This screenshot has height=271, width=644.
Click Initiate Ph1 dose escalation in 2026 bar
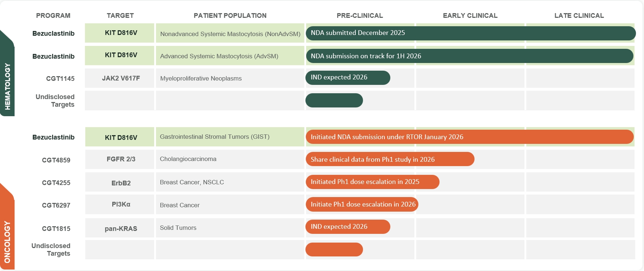pyautogui.click(x=362, y=204)
